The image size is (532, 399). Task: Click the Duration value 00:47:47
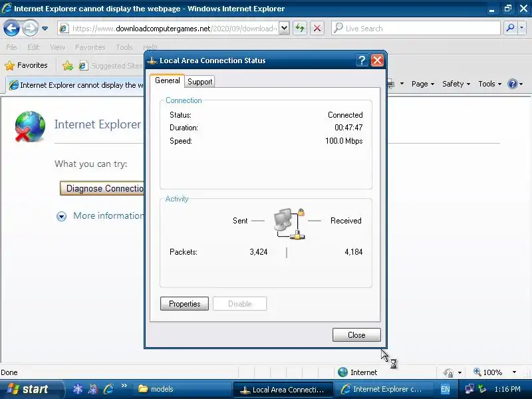[x=348, y=128]
